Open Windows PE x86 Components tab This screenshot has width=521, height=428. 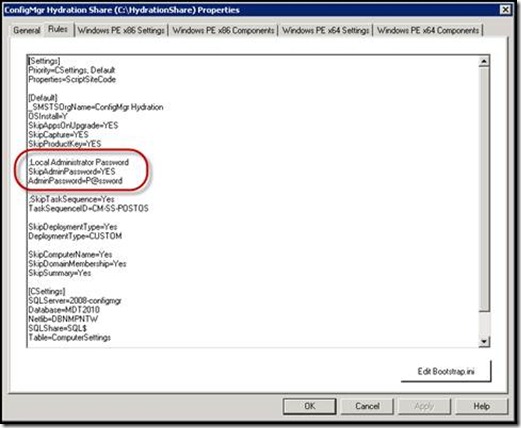(223, 30)
